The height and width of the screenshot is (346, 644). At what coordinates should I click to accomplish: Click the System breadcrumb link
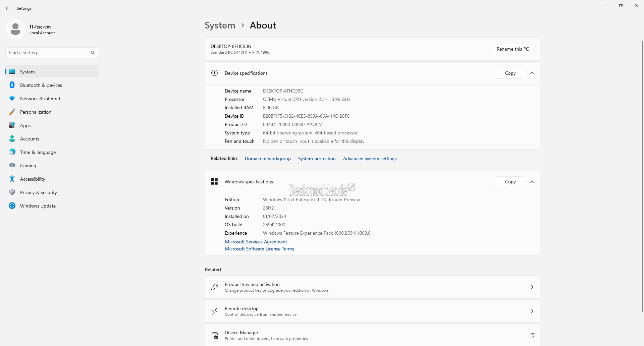220,25
